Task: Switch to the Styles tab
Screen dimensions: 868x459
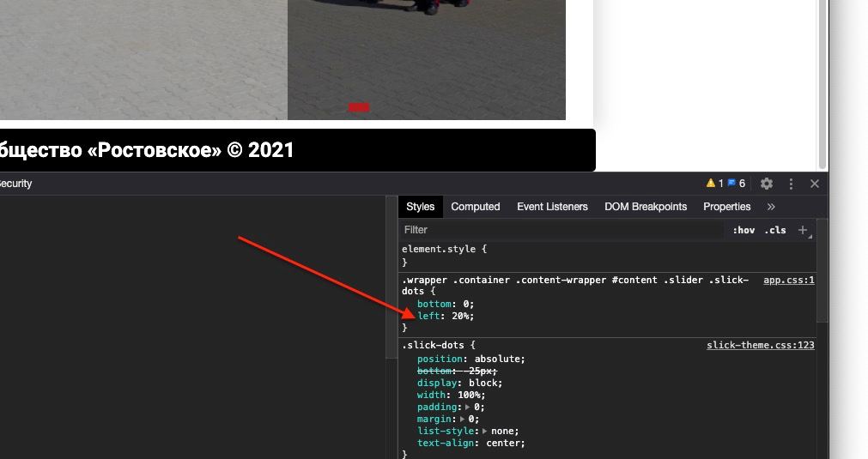Action: point(420,206)
